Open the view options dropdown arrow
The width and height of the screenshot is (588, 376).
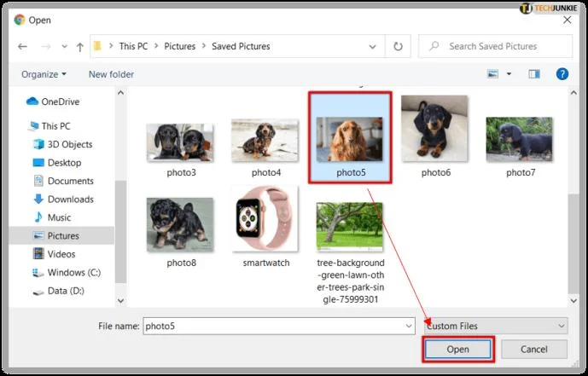(509, 74)
